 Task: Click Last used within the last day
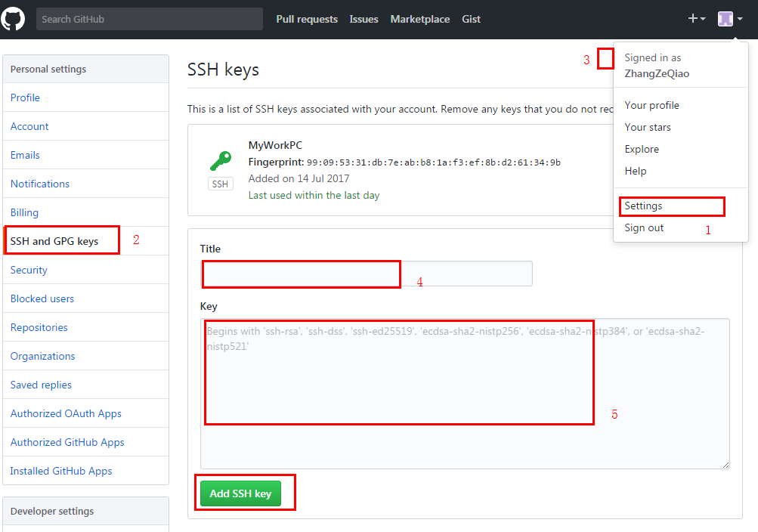pos(314,195)
